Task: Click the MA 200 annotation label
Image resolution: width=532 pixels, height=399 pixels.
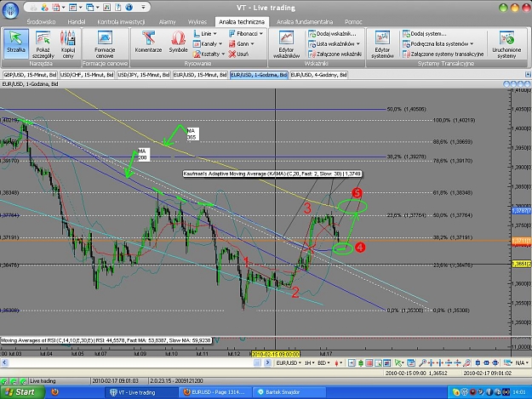Action: coord(143,154)
